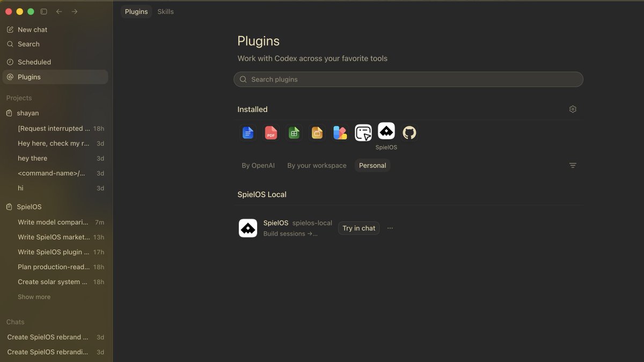Open the 'hi' chat

tap(55, 188)
